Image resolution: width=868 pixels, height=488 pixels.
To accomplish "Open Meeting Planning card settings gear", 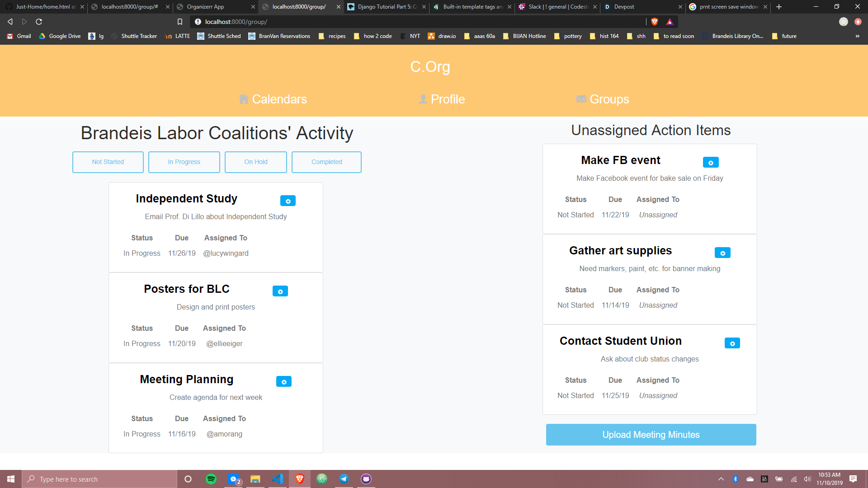I will [283, 382].
